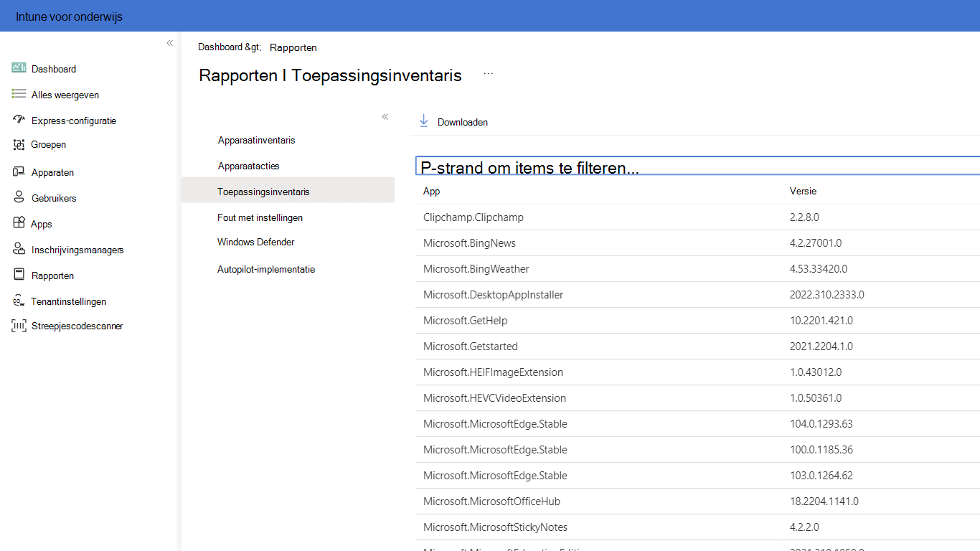Select Microsoft.MicrosoftEdge.Stable version 100.0.1185.36

point(697,450)
